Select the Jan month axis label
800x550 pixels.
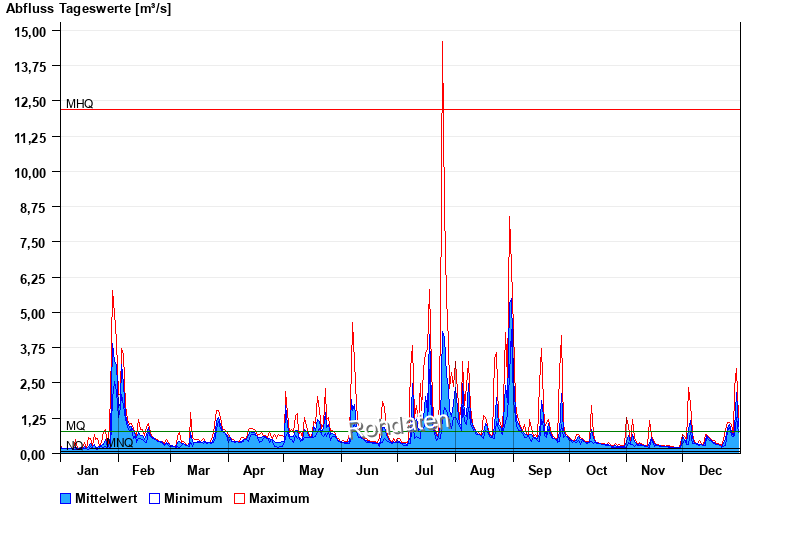(87, 470)
